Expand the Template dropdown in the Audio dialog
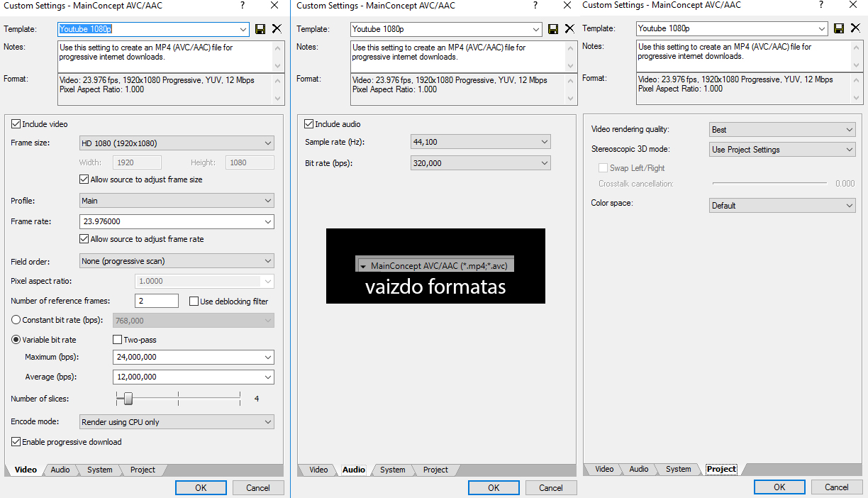This screenshot has height=498, width=868. point(536,29)
